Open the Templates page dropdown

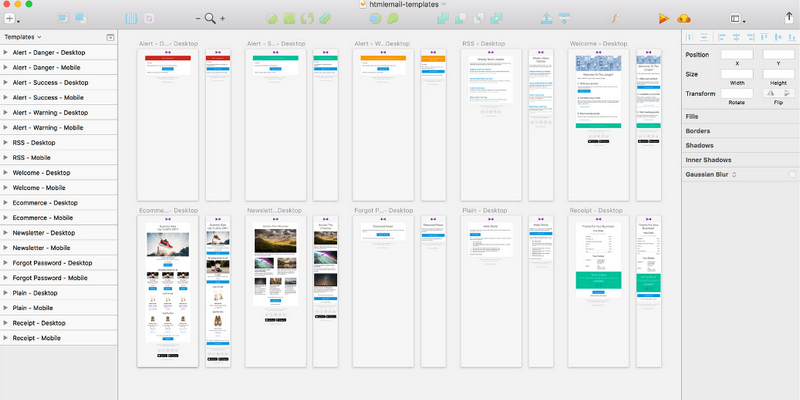click(24, 37)
